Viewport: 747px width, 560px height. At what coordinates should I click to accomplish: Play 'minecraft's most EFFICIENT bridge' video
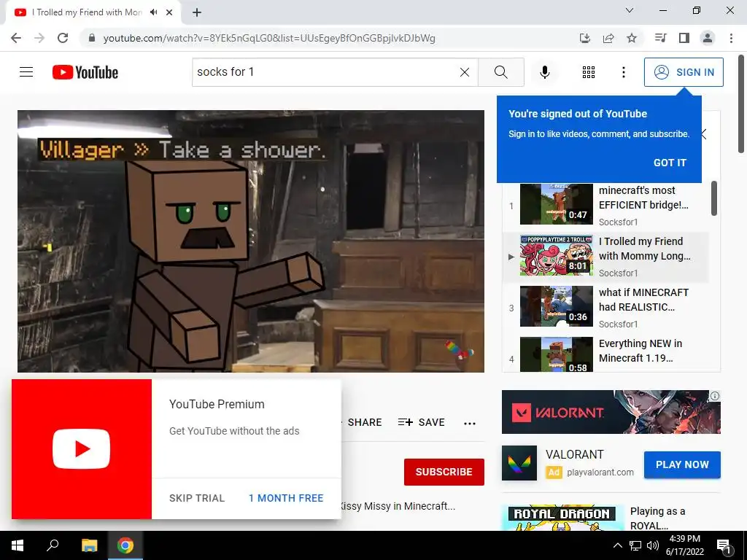pyautogui.click(x=557, y=204)
